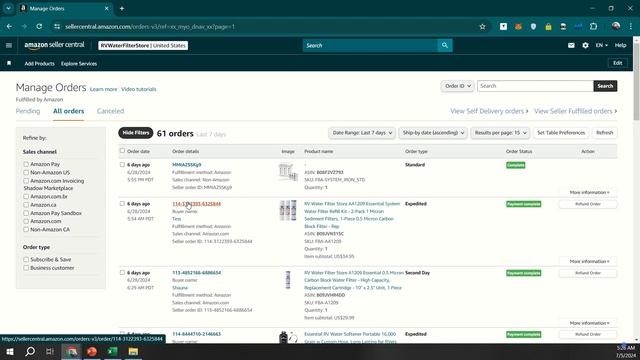Click the magnifier search button in header
Viewport: 640px width, 360px height.
click(444, 45)
